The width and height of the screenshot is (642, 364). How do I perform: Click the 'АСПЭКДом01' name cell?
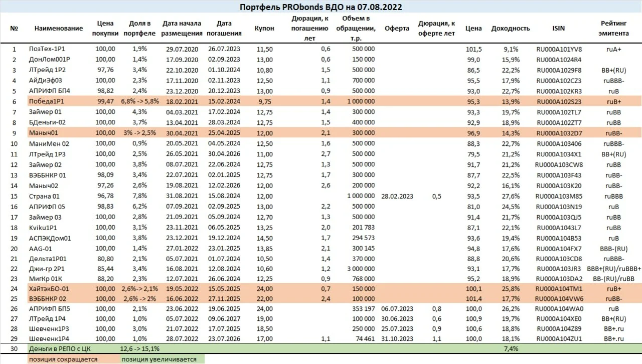pyautogui.click(x=50, y=239)
